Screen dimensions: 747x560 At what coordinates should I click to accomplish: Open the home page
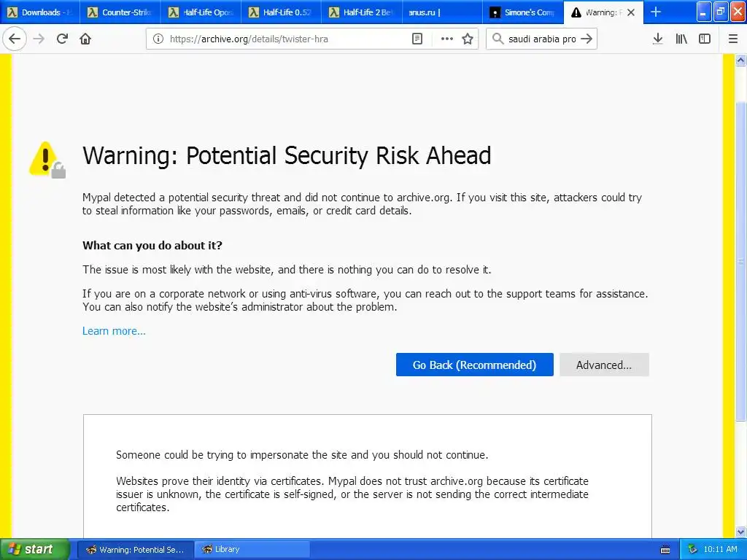click(85, 39)
